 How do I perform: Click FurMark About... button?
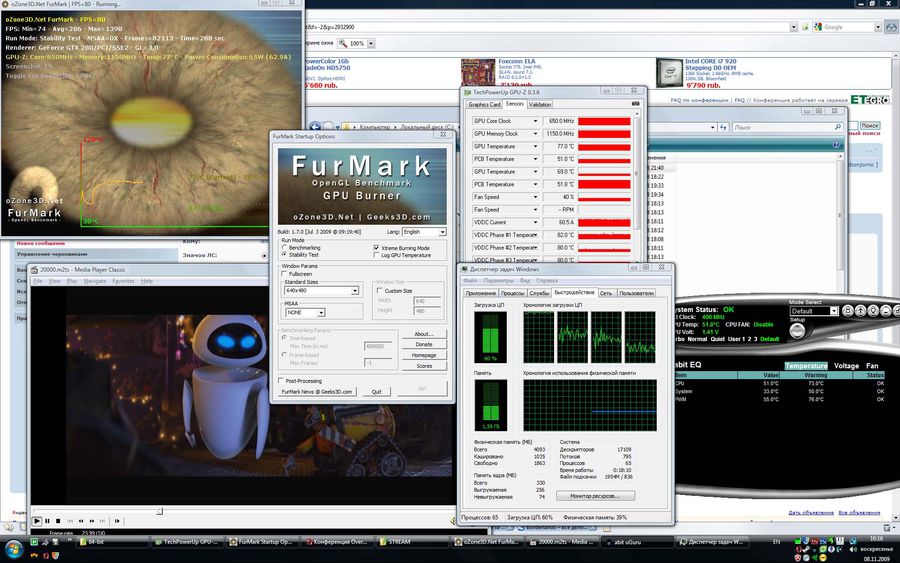[x=424, y=333]
